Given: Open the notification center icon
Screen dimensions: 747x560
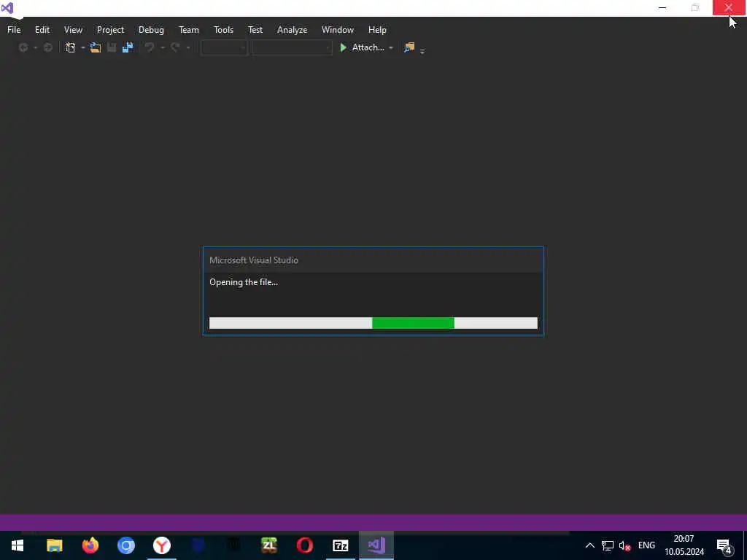Looking at the screenshot, I should pyautogui.click(x=724, y=547).
